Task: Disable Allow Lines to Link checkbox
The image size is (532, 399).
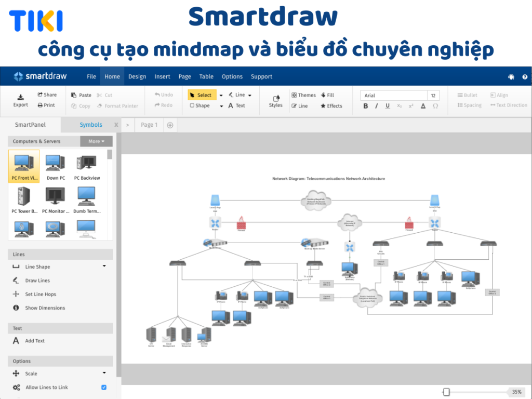Action: click(103, 387)
